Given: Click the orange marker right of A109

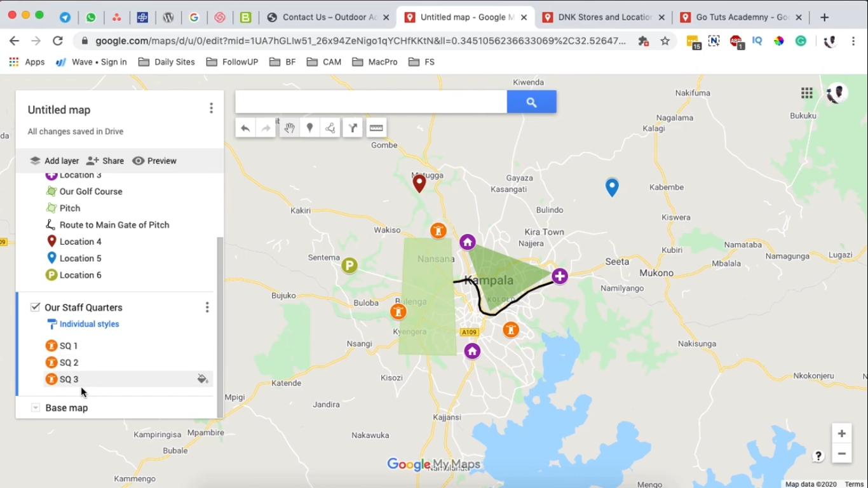Looking at the screenshot, I should [511, 330].
